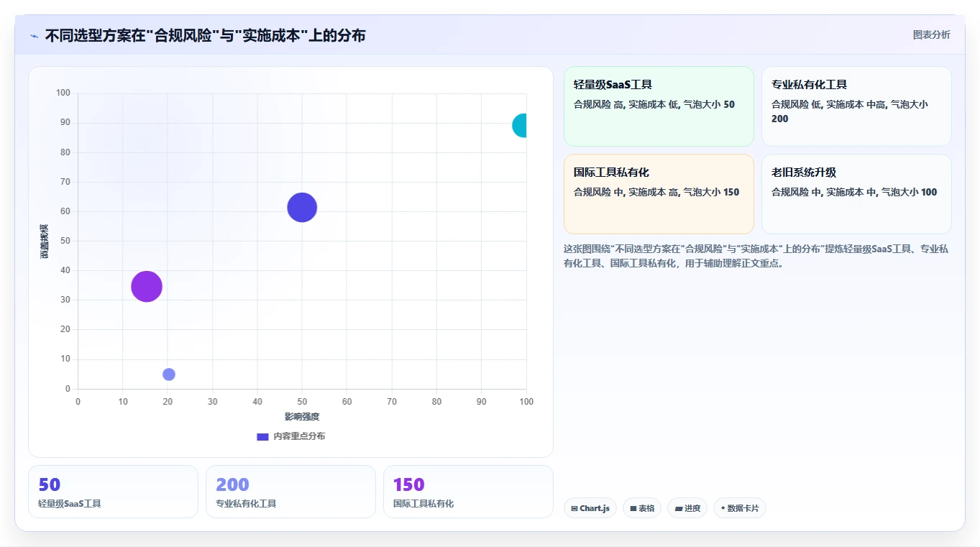Click the chart title text in header
This screenshot has width=980, height=547.
(205, 35)
